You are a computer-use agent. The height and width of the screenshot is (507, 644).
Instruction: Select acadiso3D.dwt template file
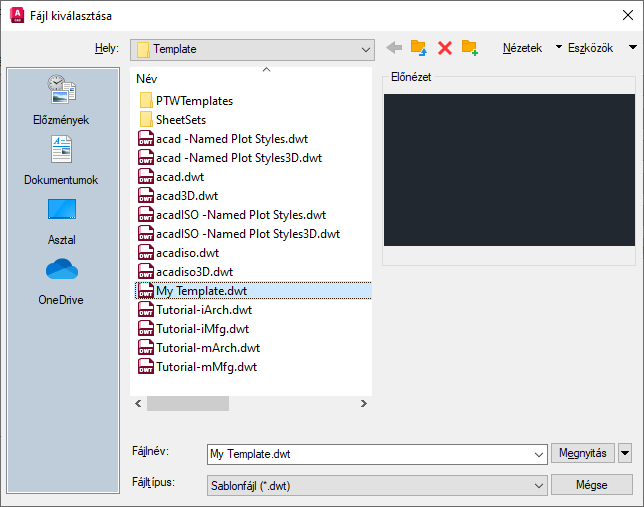tap(186, 272)
